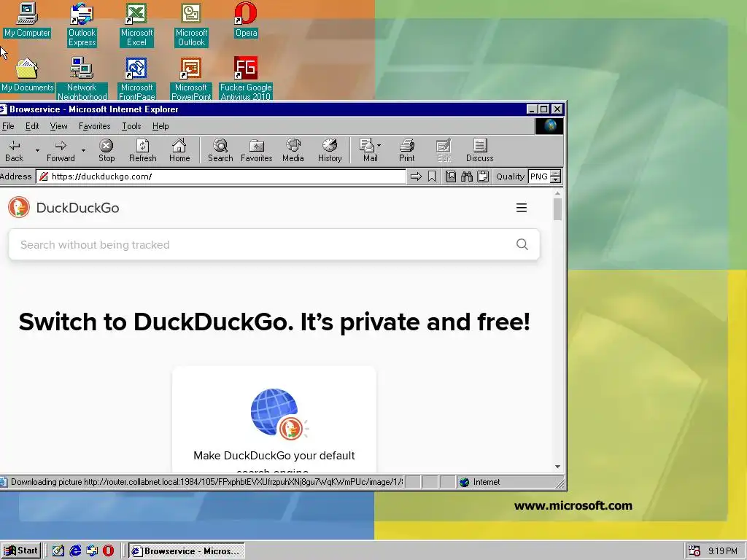The height and width of the screenshot is (560, 747).
Task: Expand the Back button history dropdown arrow
Action: click(x=37, y=150)
